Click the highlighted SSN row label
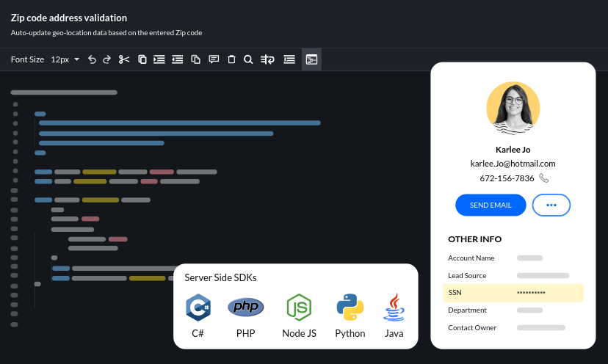Viewport: 608px width, 364px height. coord(455,292)
